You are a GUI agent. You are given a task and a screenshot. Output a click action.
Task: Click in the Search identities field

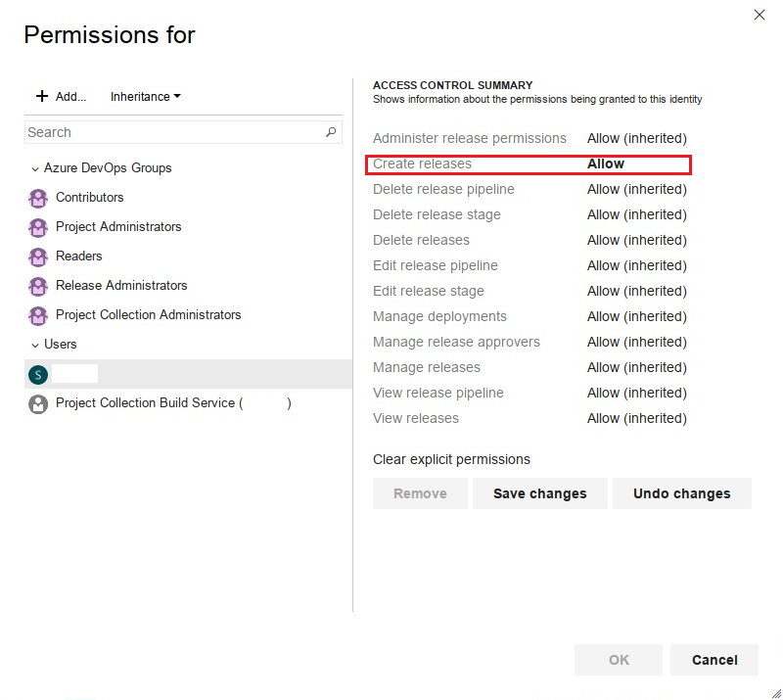(x=171, y=132)
